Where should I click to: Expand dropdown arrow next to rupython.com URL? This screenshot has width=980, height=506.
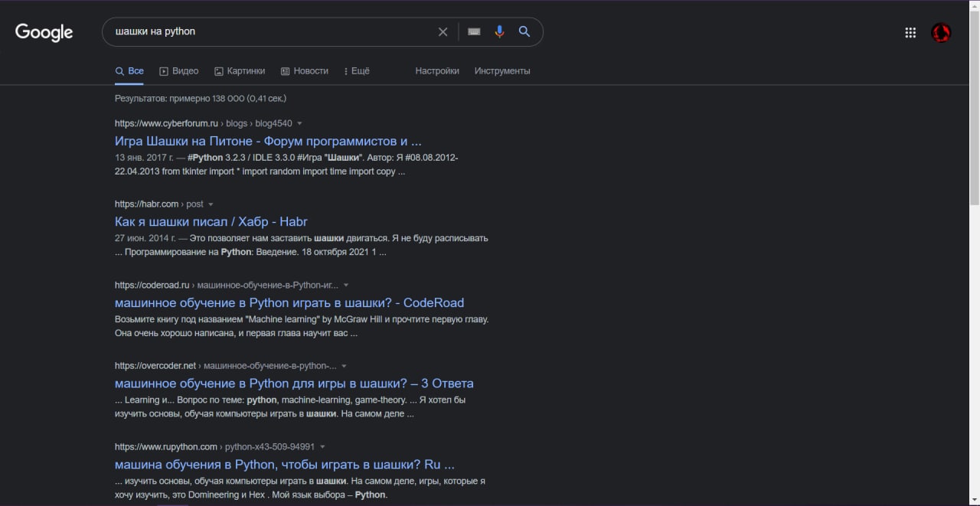click(322, 446)
